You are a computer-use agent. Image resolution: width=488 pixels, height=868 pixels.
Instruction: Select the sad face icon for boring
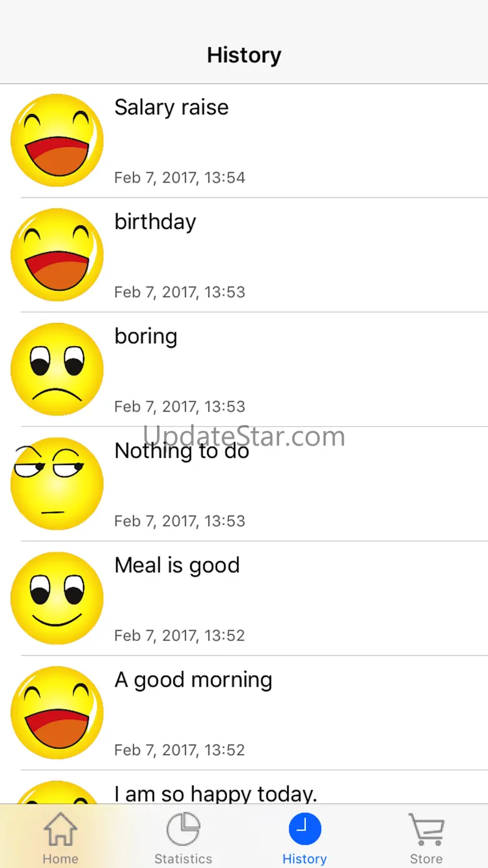click(57, 369)
